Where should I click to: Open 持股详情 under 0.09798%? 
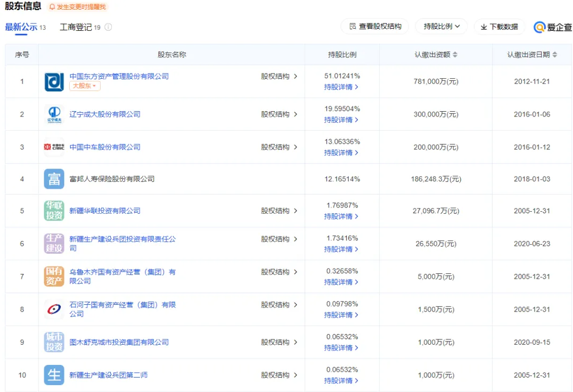click(341, 315)
